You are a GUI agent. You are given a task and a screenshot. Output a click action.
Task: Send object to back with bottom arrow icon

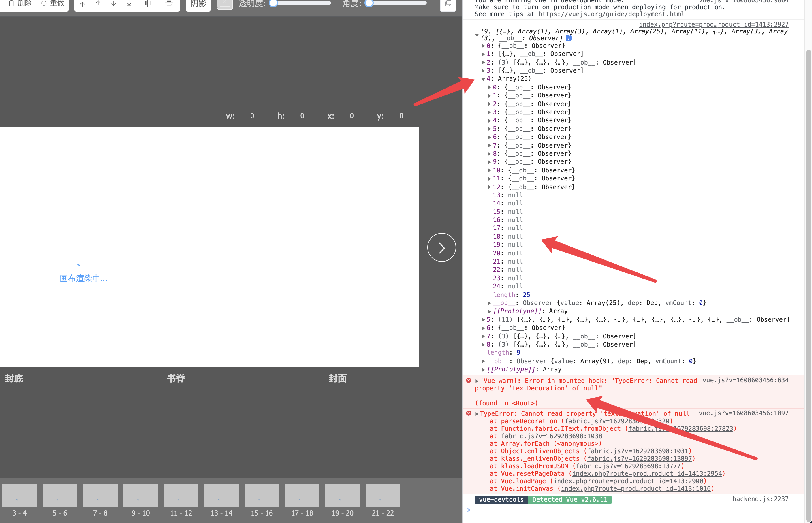(x=129, y=3)
